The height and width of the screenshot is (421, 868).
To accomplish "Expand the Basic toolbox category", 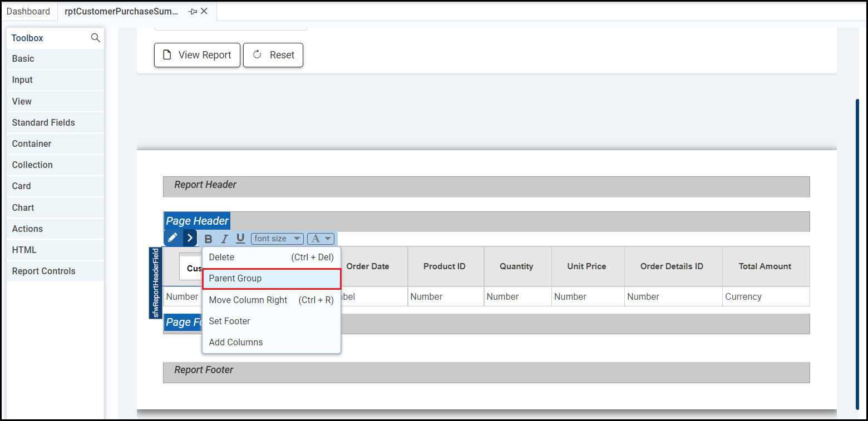I will pyautogui.click(x=55, y=59).
